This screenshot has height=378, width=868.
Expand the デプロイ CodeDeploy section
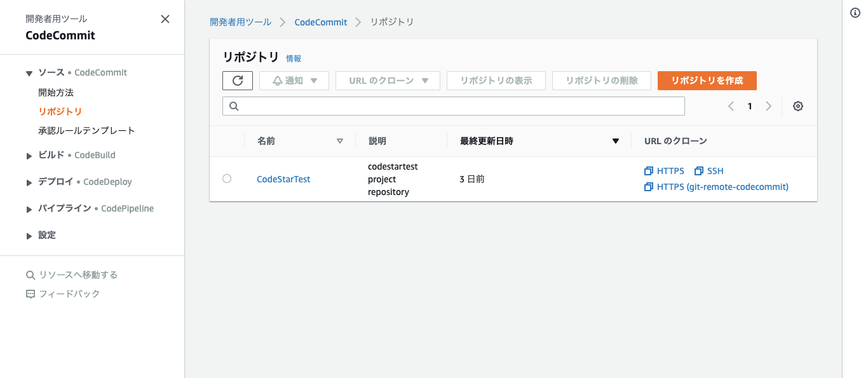point(29,182)
